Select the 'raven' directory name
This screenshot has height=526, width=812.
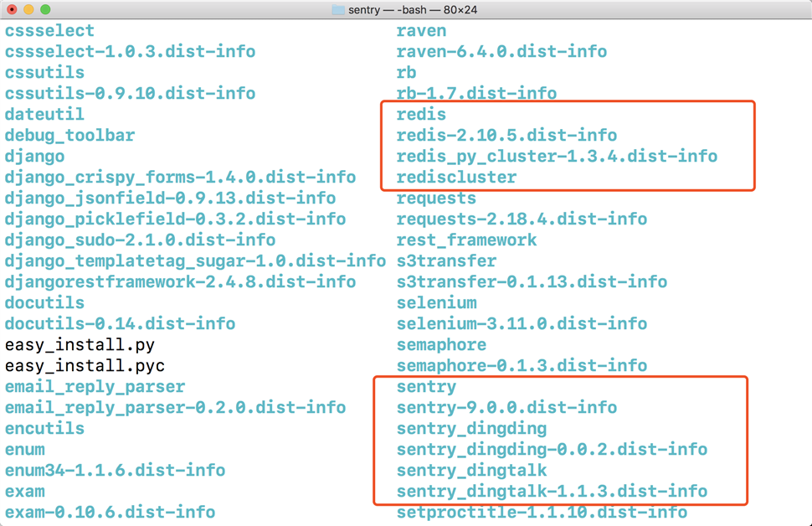click(x=422, y=31)
